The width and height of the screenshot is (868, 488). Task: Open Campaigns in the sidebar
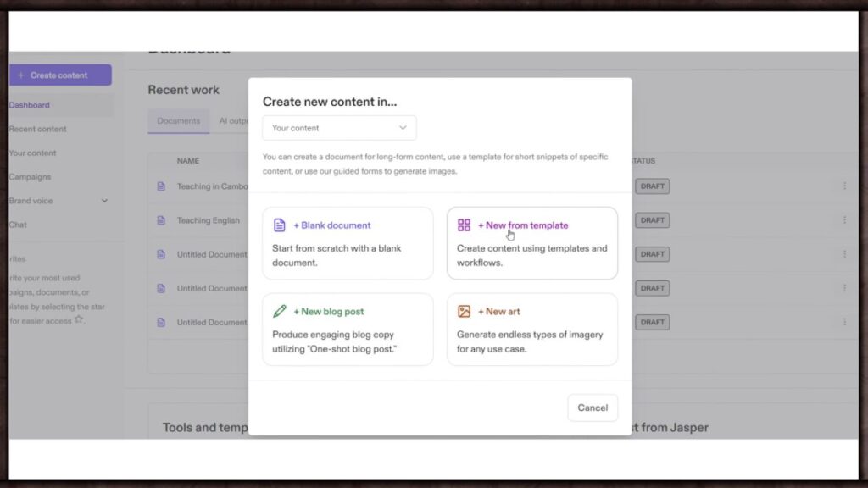click(x=30, y=177)
